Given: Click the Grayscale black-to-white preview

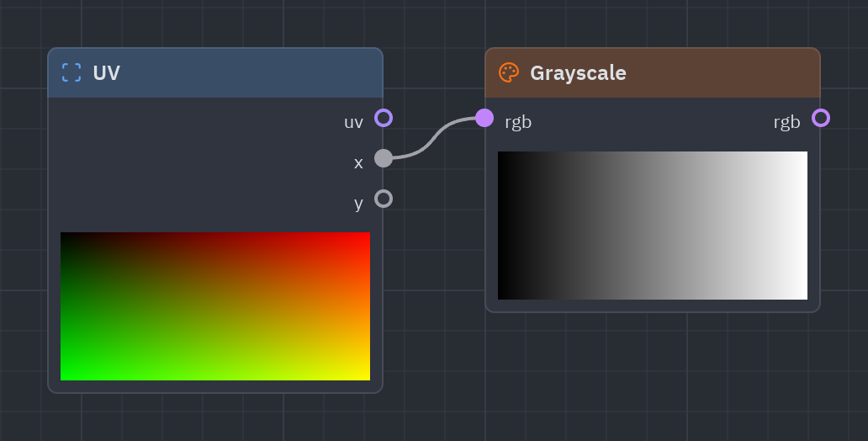Looking at the screenshot, I should click(653, 226).
